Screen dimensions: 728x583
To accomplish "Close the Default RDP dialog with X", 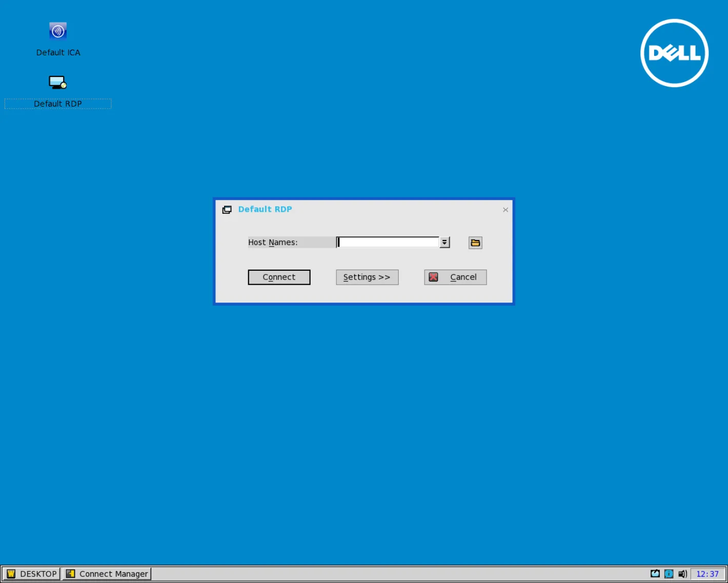I will (x=505, y=210).
